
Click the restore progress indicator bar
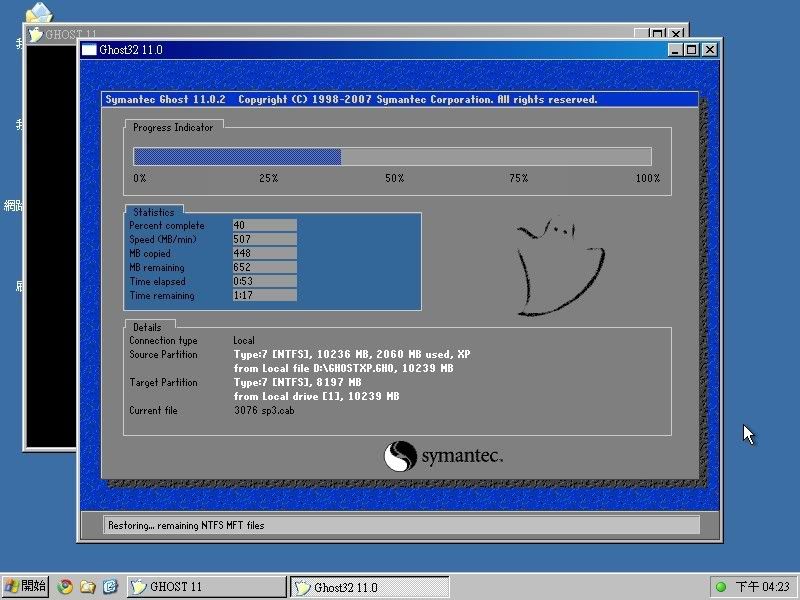[x=392, y=156]
